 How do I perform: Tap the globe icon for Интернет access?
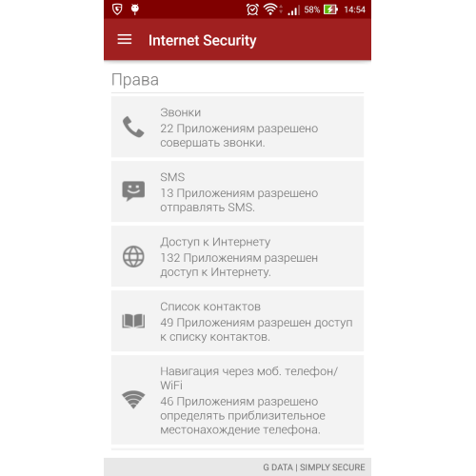(x=133, y=256)
